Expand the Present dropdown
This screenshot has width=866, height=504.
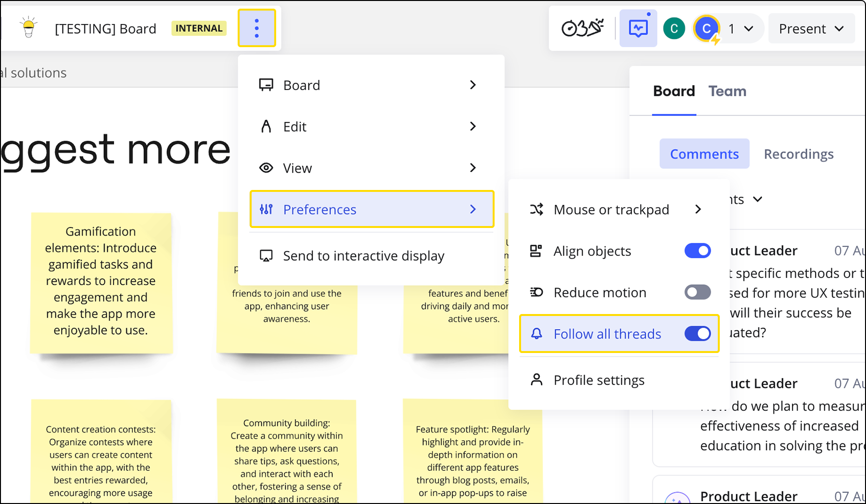tap(811, 29)
